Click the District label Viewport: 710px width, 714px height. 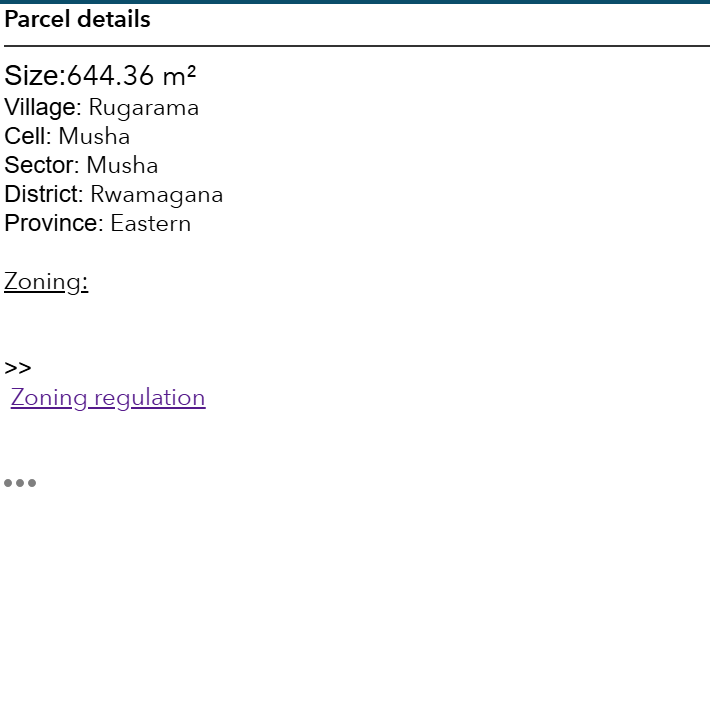coord(41,195)
